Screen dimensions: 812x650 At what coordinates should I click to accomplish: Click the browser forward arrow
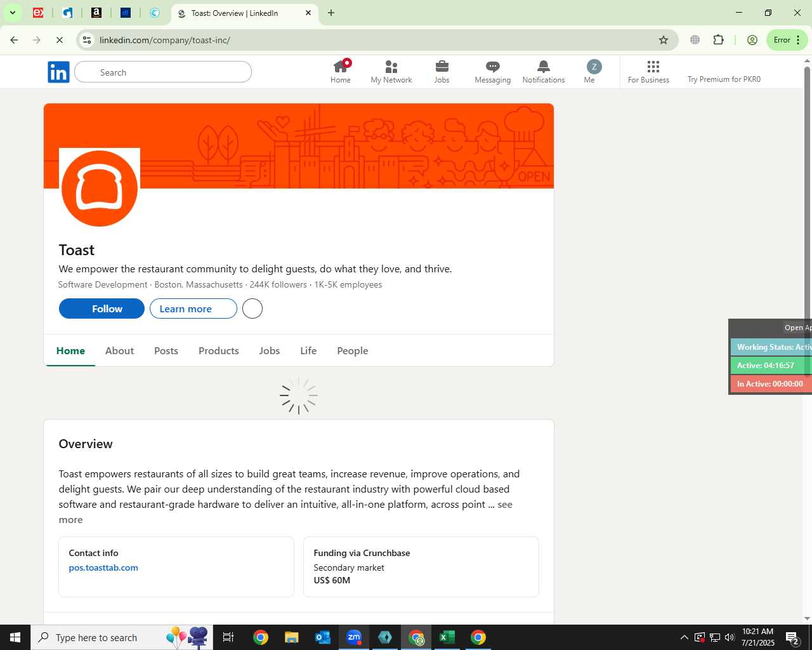[x=37, y=40]
